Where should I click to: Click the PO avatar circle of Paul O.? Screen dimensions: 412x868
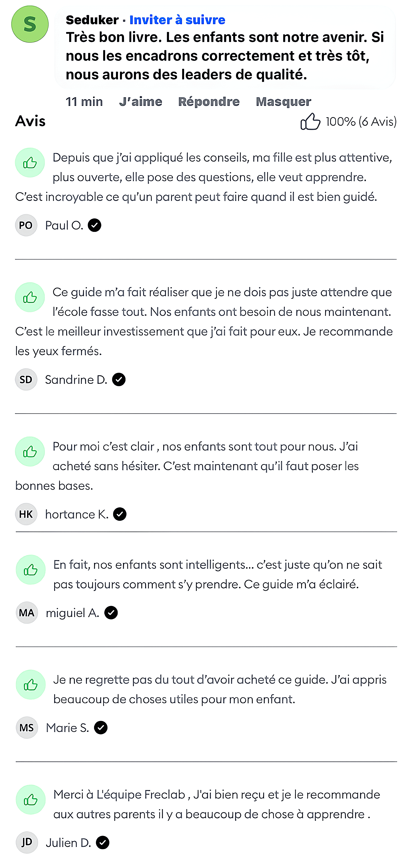point(26,225)
